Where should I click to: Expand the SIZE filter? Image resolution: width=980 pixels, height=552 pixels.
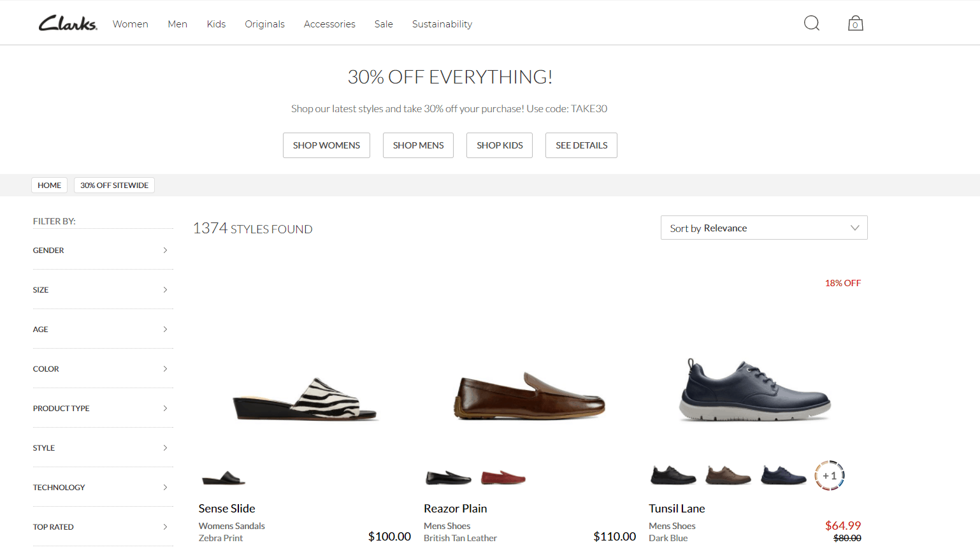click(103, 290)
